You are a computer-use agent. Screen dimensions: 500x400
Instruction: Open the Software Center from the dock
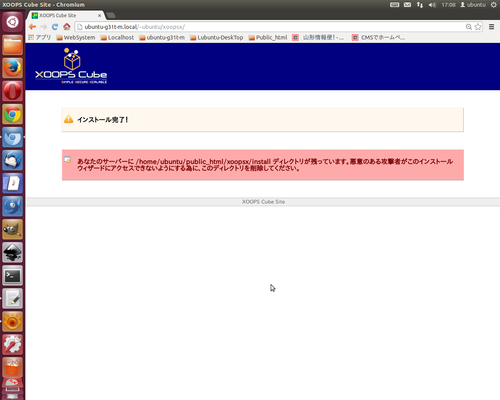pyautogui.click(x=12, y=368)
